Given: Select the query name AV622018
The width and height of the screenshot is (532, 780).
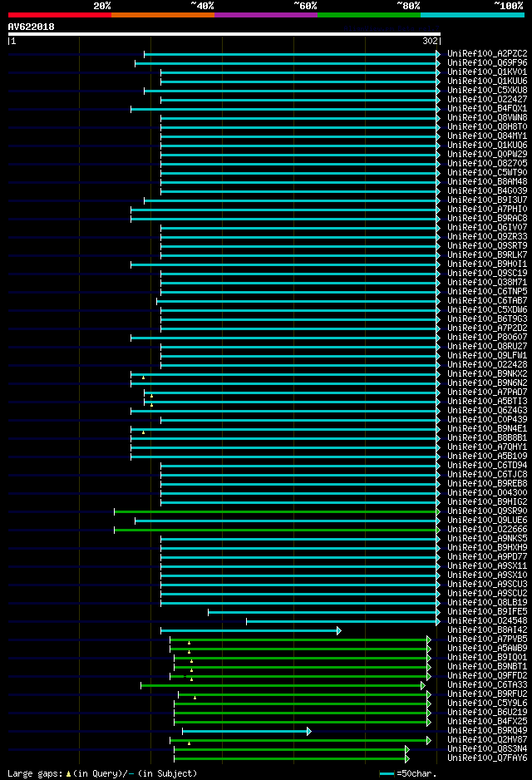Looking at the screenshot, I should click(32, 27).
